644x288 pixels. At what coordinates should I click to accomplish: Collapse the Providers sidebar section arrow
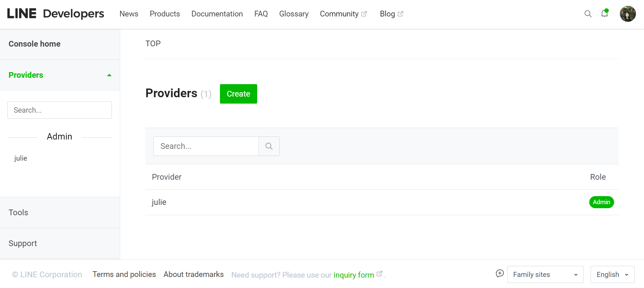109,75
